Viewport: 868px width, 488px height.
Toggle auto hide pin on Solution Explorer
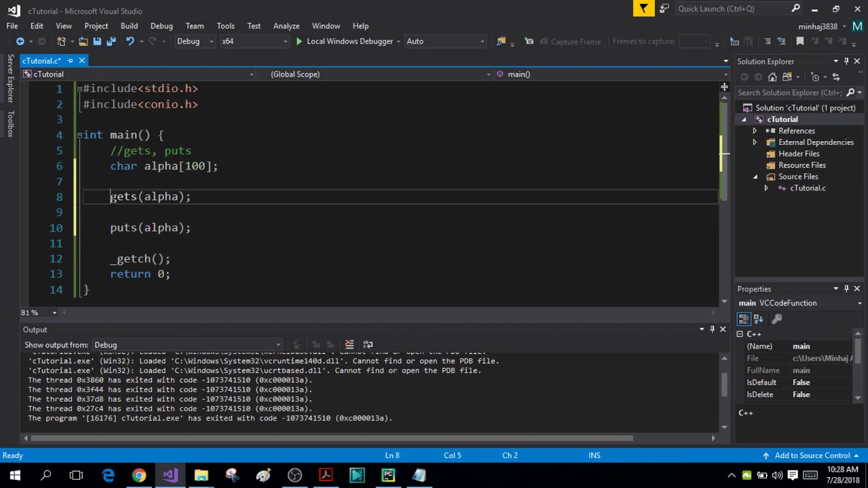tap(846, 61)
